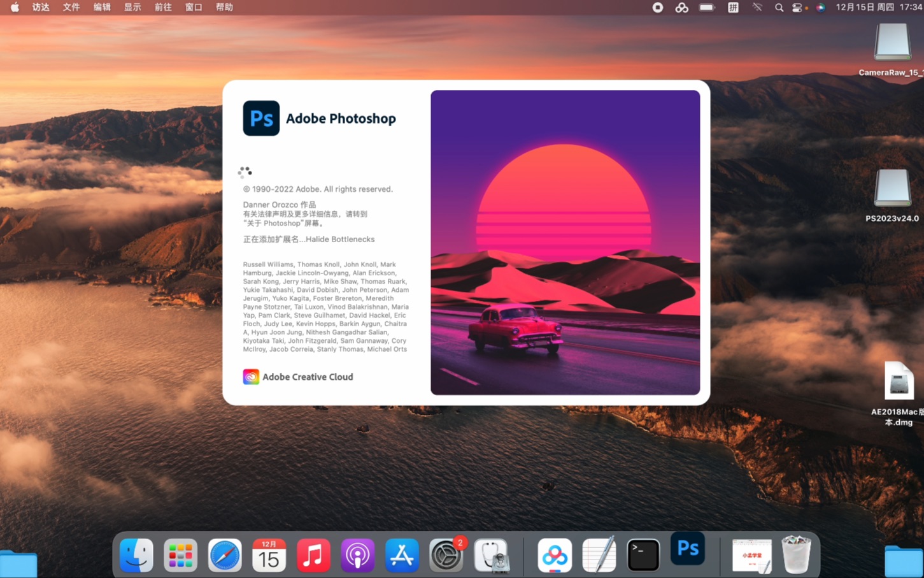
Task: Open the App Store in the Dock
Action: [x=402, y=555]
